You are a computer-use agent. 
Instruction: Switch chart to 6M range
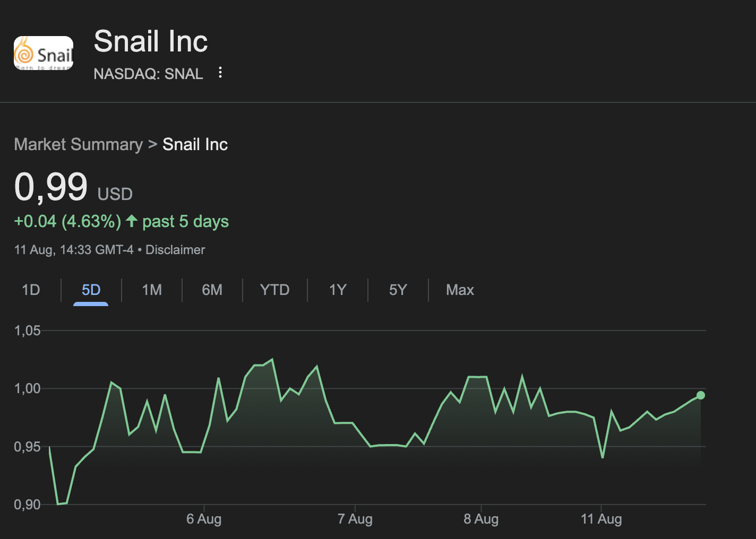click(x=212, y=290)
